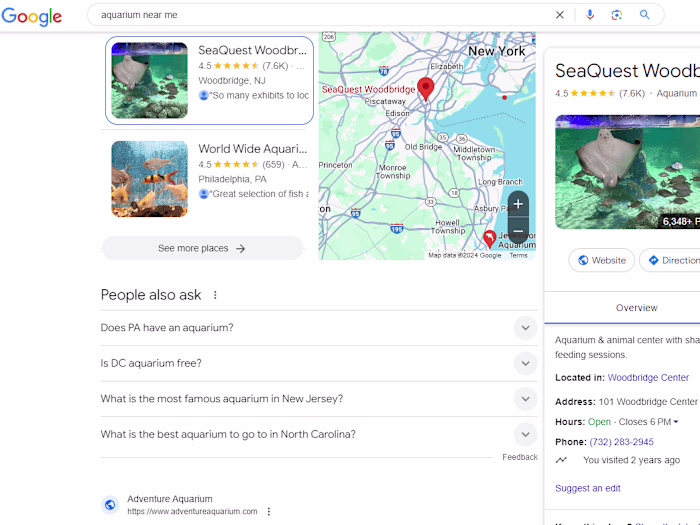
Task: Zoom in on the map with plus
Action: tap(518, 204)
